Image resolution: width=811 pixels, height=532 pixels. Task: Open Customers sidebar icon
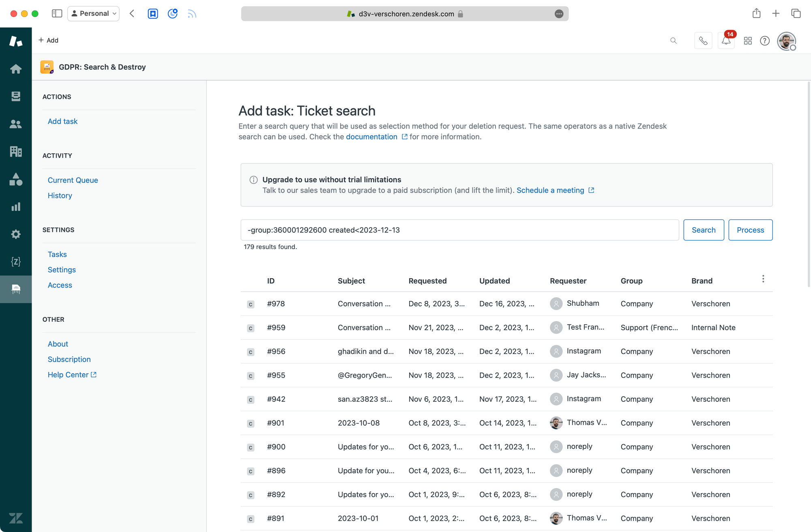(x=16, y=124)
